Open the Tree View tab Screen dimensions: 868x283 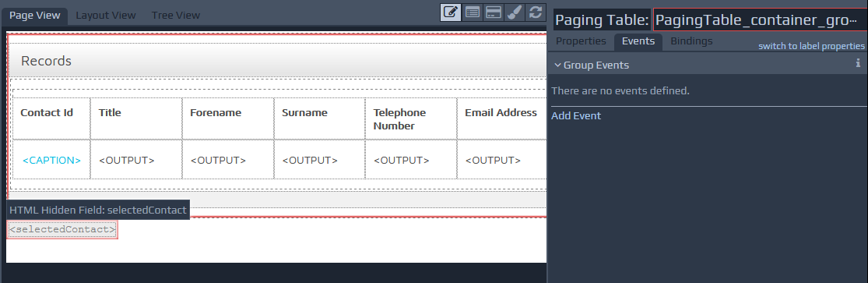(x=176, y=16)
